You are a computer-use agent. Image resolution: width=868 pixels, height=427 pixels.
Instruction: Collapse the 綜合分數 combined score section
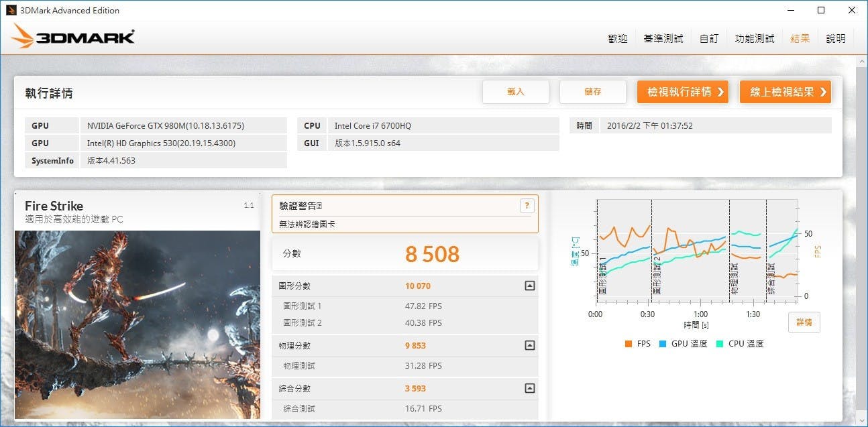pos(529,388)
